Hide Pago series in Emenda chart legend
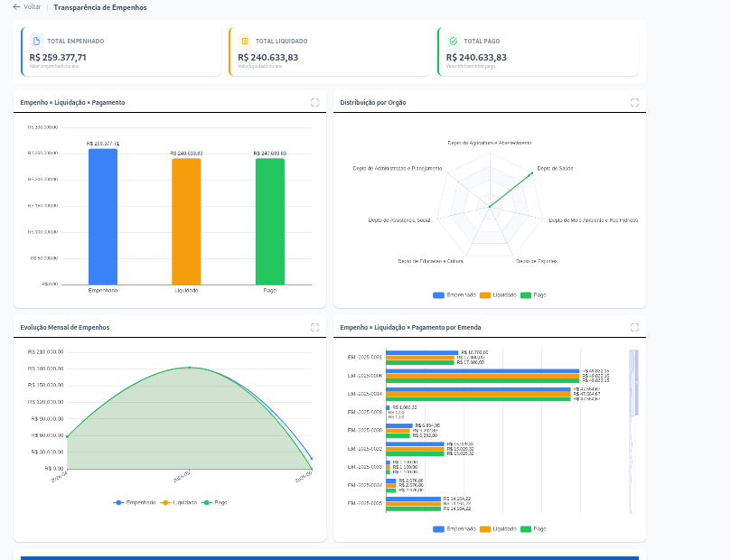Screen dimensions: 731x560 tap(533, 529)
